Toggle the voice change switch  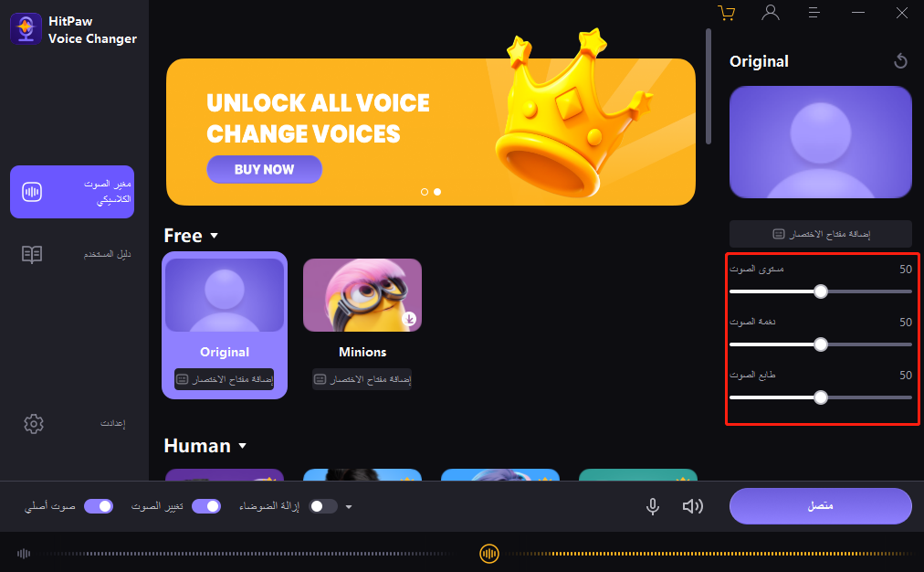(x=206, y=506)
